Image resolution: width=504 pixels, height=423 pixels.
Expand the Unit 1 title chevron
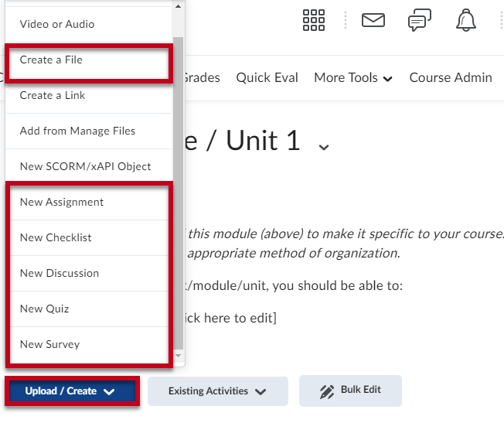pos(323,147)
